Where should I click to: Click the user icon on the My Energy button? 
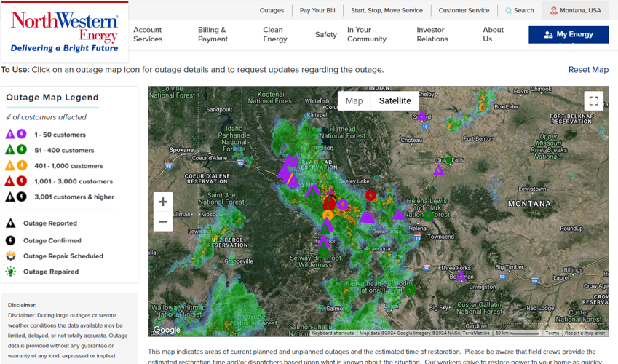548,35
